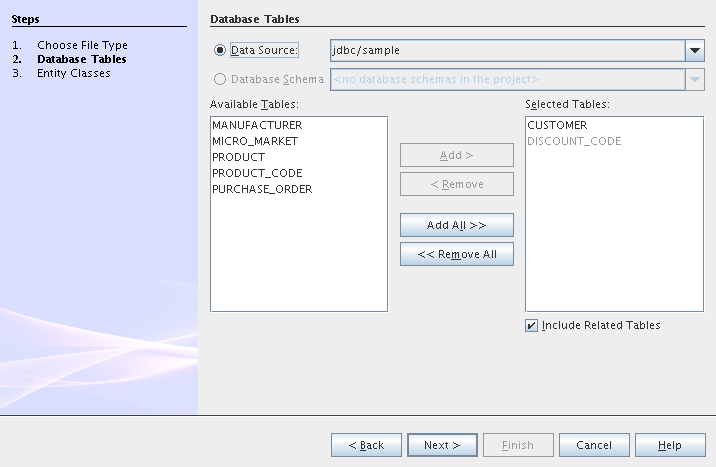Click the jdbc/sample combo box field
This screenshot has width=716, height=467.
click(506, 50)
